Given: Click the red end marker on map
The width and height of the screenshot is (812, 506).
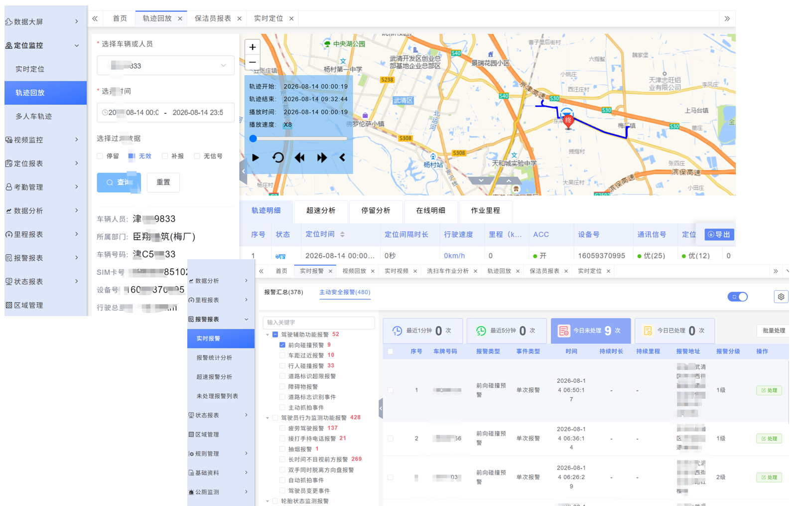Looking at the screenshot, I should pos(568,121).
